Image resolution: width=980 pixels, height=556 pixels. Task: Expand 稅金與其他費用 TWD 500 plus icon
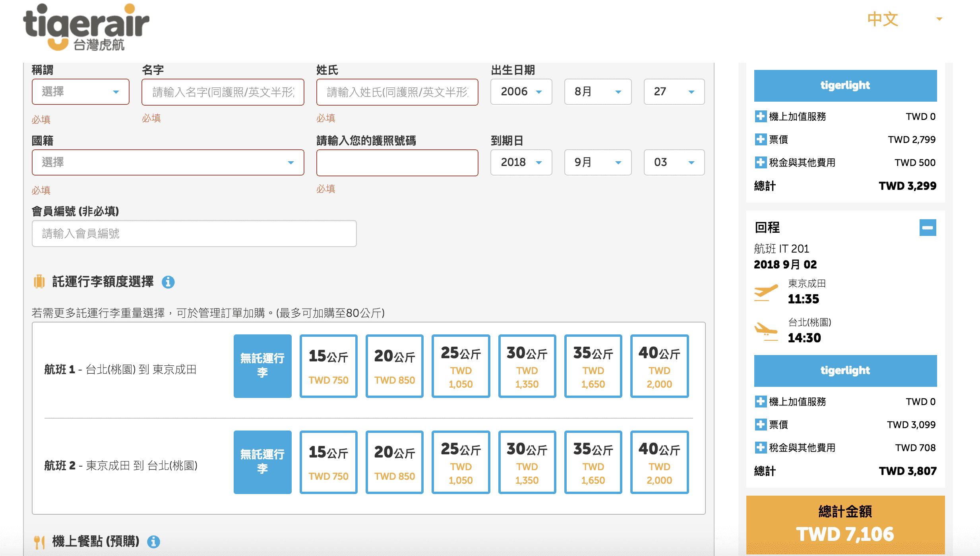click(760, 162)
